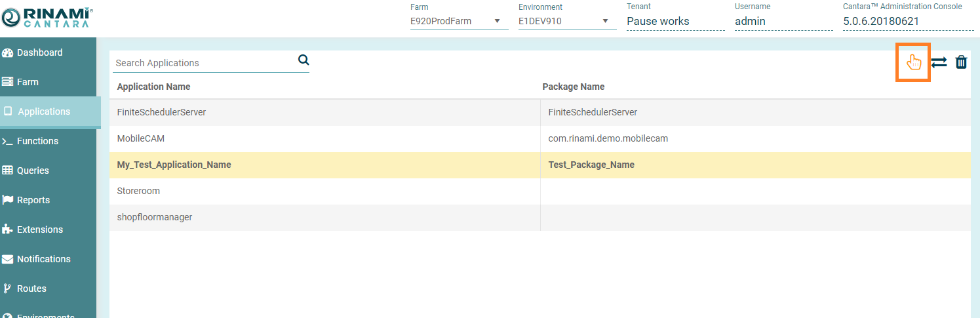This screenshot has height=318, width=980.
Task: Open Routes from the sidebar
Action: pos(31,288)
